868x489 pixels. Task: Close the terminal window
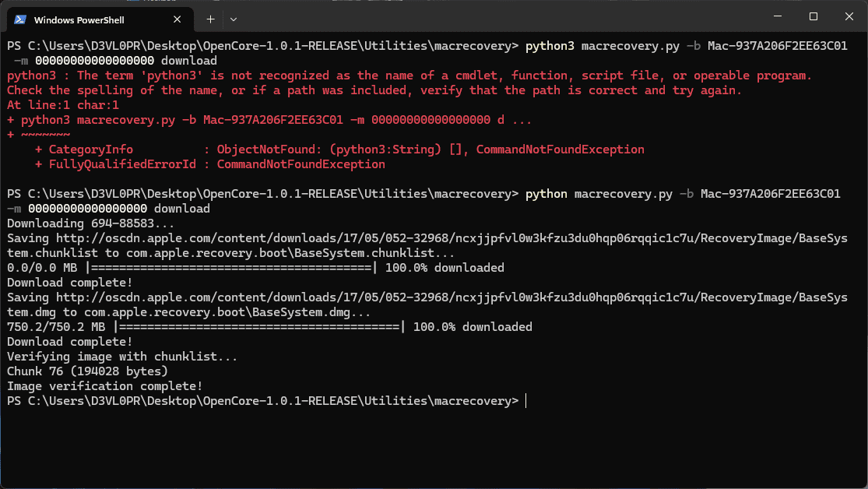pyautogui.click(x=849, y=16)
